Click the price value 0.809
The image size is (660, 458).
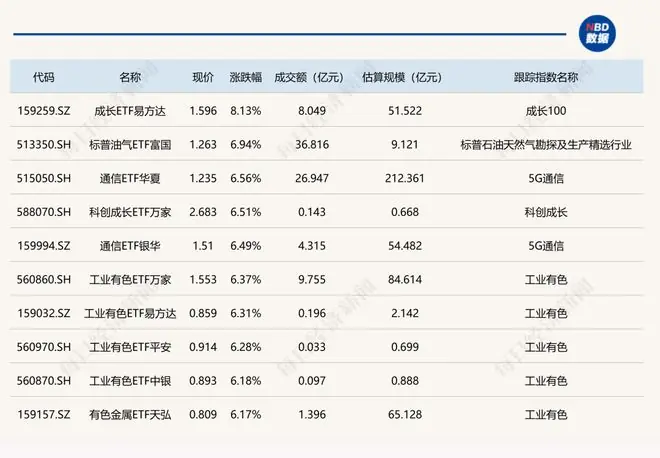click(203, 415)
